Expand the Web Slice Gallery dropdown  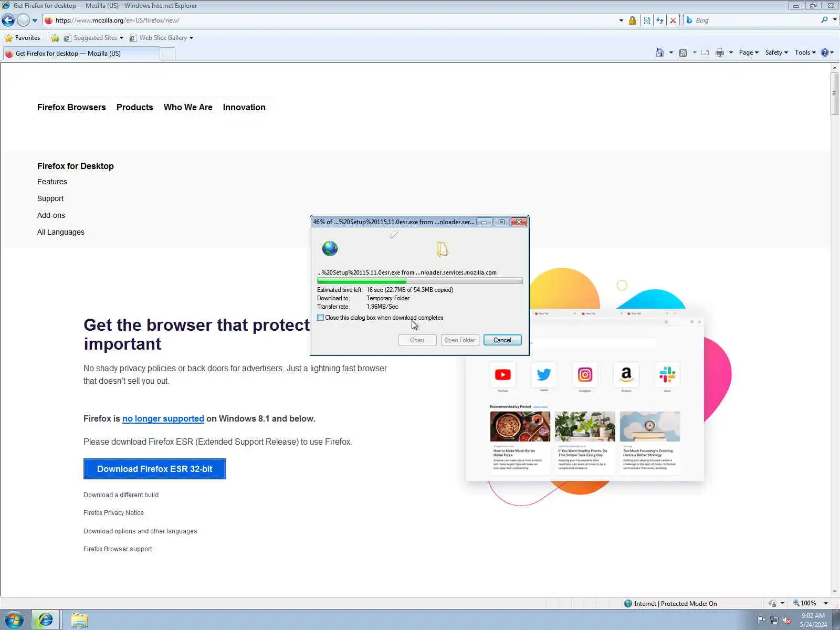(x=191, y=38)
